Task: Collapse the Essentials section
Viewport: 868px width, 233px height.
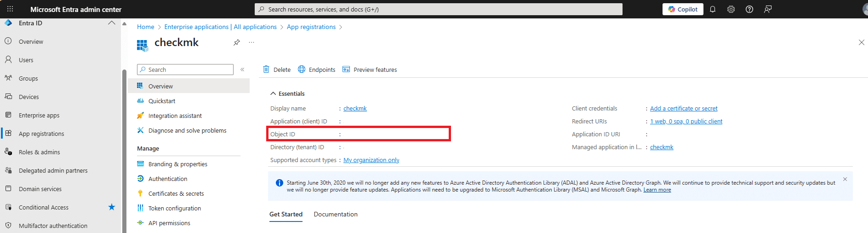Action: pyautogui.click(x=273, y=93)
